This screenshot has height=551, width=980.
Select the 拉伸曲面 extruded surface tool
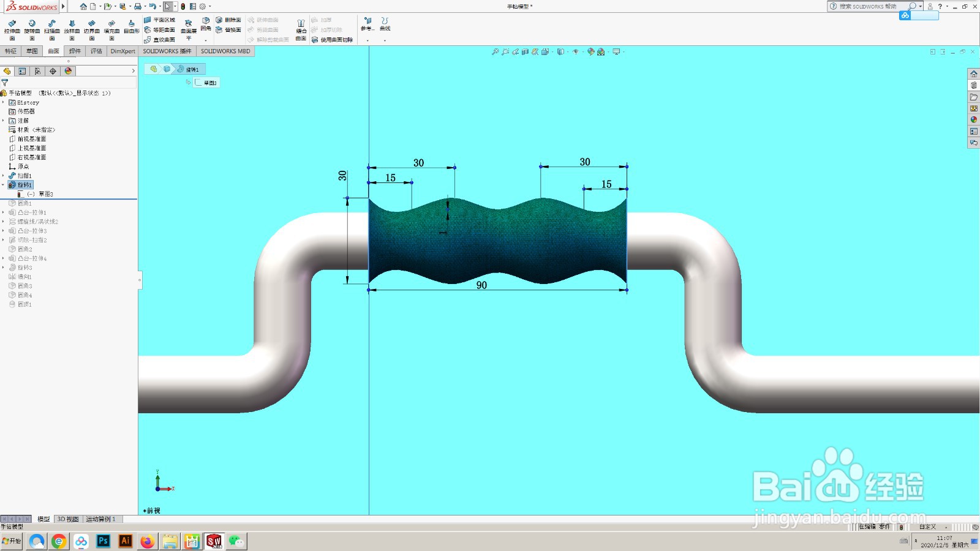pos(12,29)
